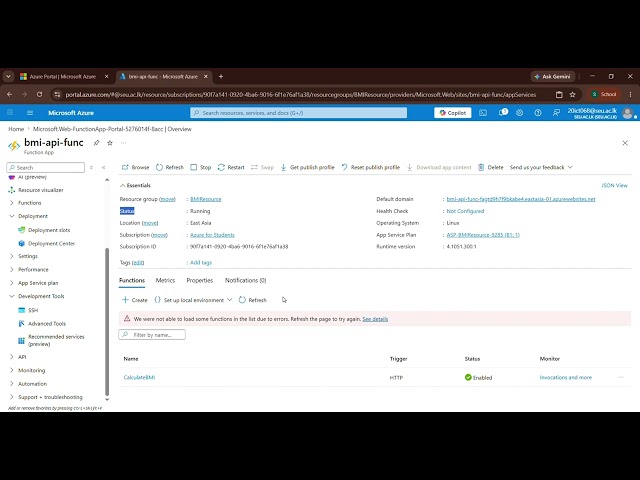Viewport: 640px width, 480px height.
Task: Switch to the Metrics tab
Action: [x=165, y=280]
